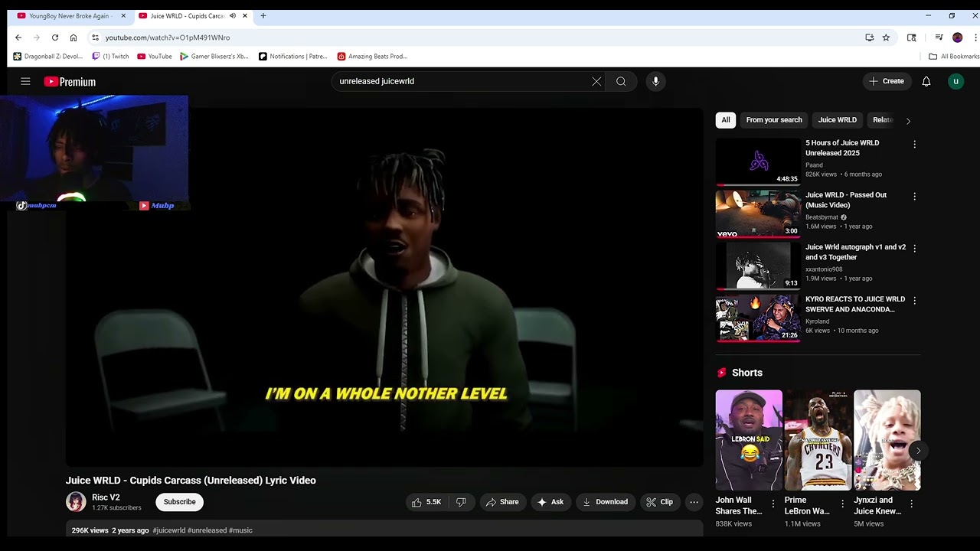Open the Prime LeBron Short
Image resolution: width=980 pixels, height=551 pixels.
818,440
